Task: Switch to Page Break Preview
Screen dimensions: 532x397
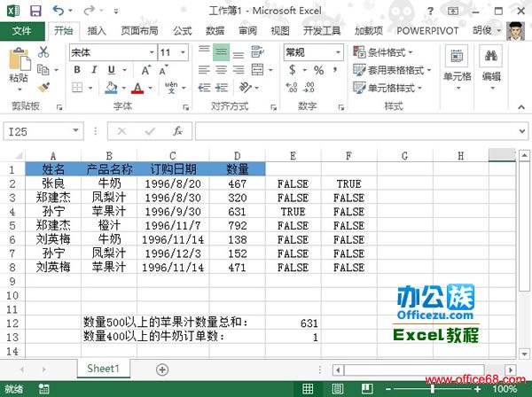Action: (x=367, y=389)
